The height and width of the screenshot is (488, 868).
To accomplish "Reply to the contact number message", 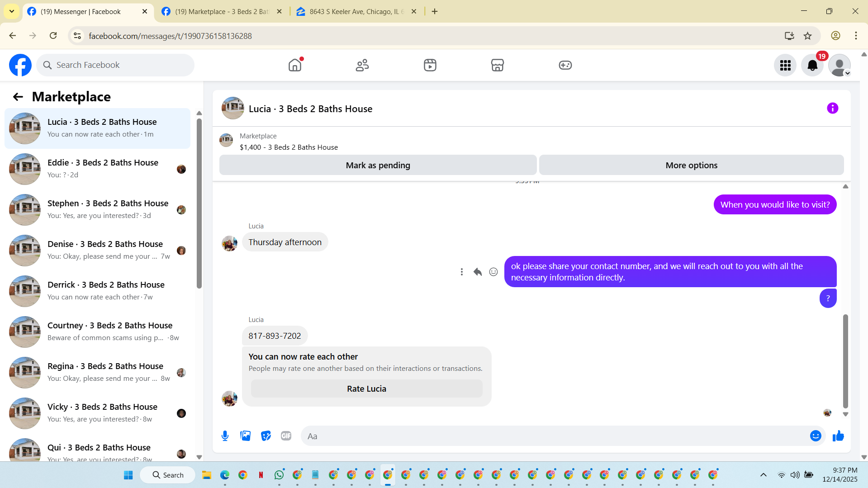I will (x=478, y=272).
